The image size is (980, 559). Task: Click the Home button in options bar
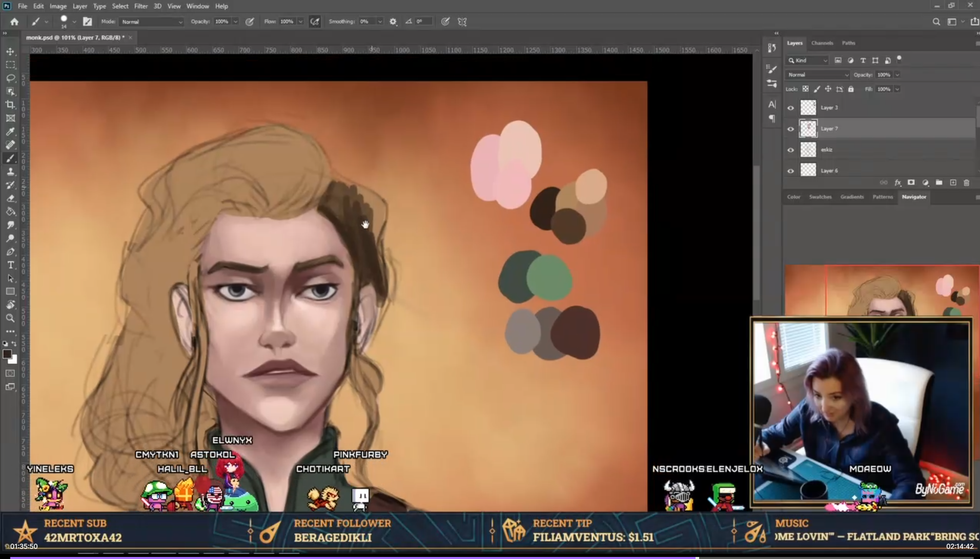pyautogui.click(x=14, y=22)
